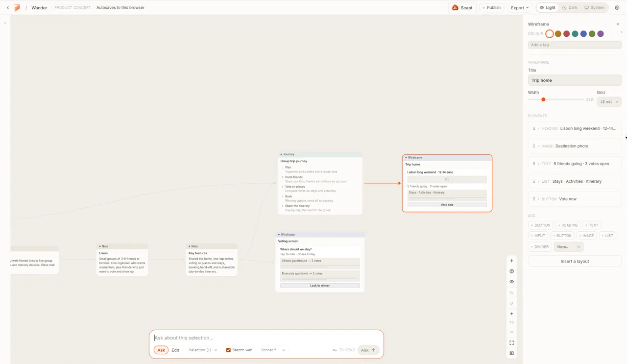Click the orange app logo icon
Screen dimensions: 627x364
click(17, 8)
